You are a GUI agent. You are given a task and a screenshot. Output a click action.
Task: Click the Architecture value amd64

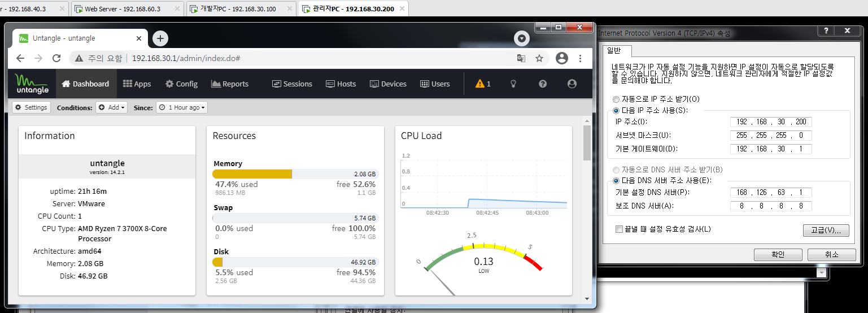tap(91, 251)
